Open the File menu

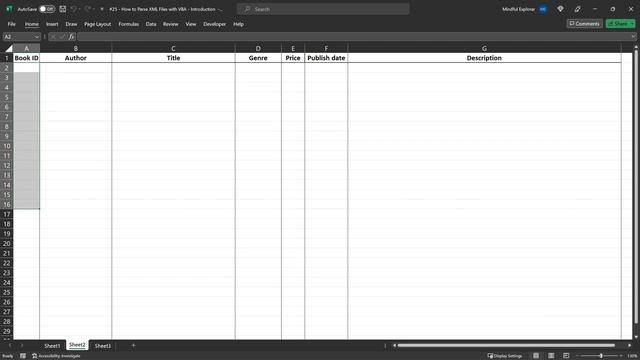click(11, 24)
